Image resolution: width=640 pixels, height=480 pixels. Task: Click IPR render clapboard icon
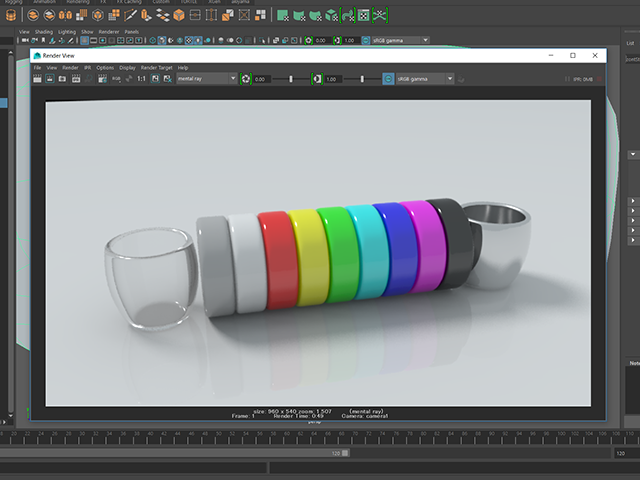pyautogui.click(x=76, y=79)
